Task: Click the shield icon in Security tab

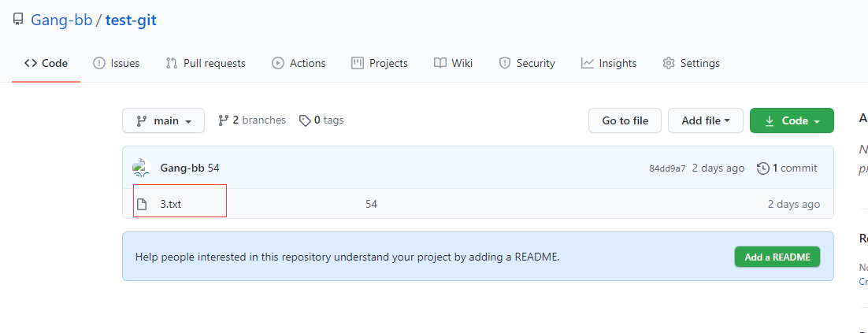Action: click(504, 63)
